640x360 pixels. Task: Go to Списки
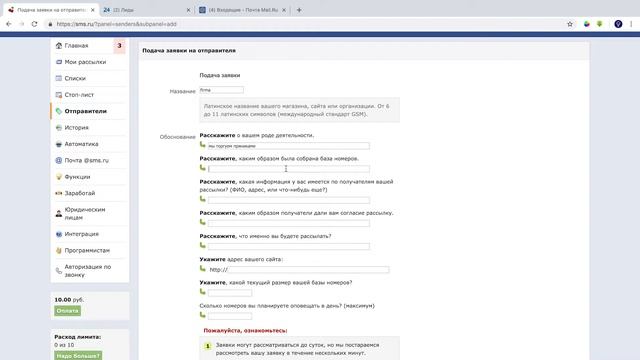75,78
